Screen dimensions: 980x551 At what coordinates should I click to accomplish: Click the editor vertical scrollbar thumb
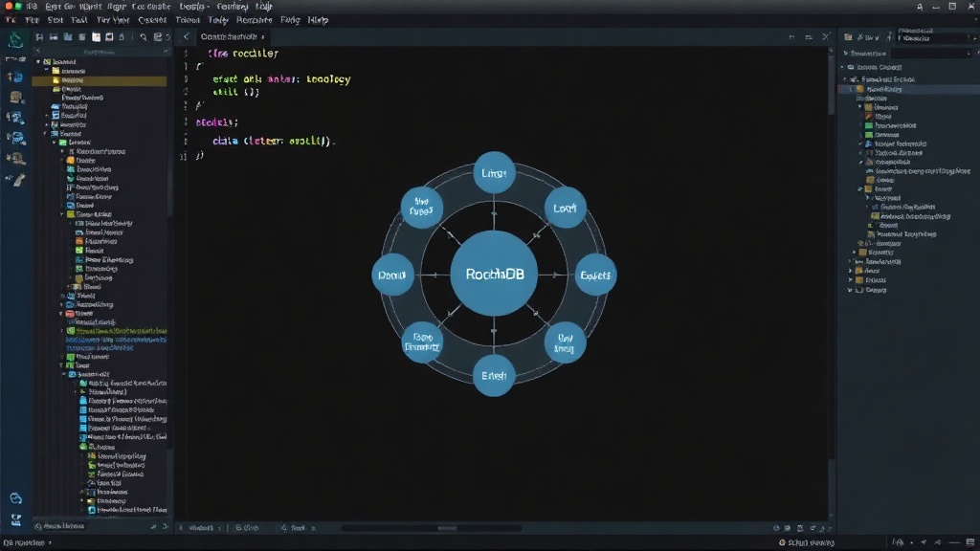831,83
